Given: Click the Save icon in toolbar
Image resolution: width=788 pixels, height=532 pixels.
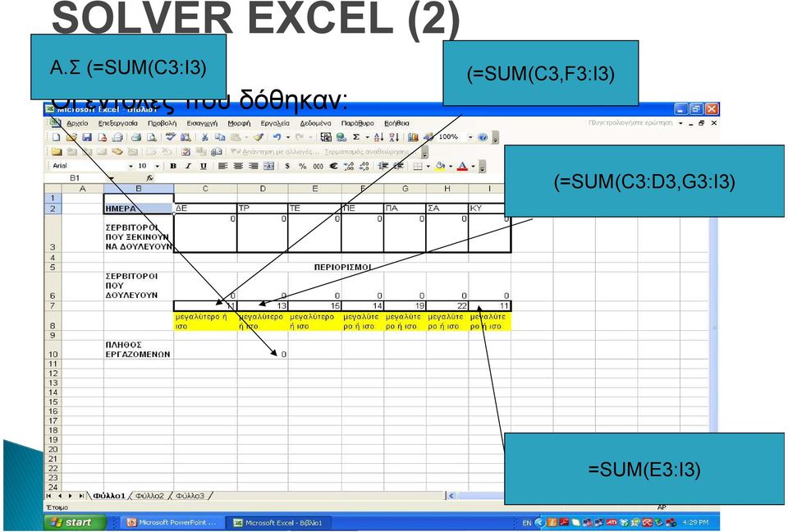Looking at the screenshot, I should point(86,137).
